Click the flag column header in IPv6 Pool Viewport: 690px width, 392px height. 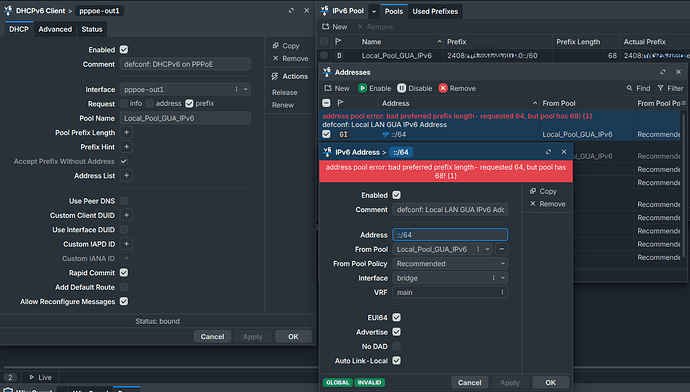tap(338, 42)
